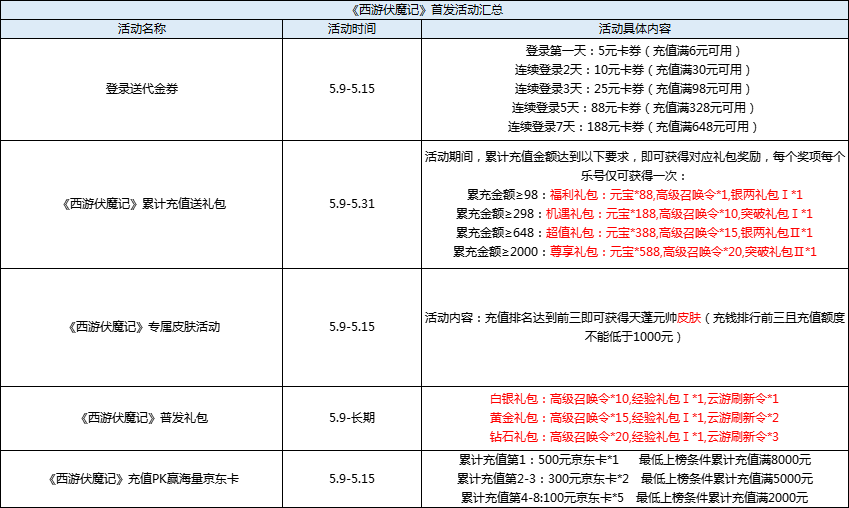849x508 pixels.
Task: Click the '《西游伏魔记》充值PK赢海量京东卡' name cell
Action: click(141, 479)
